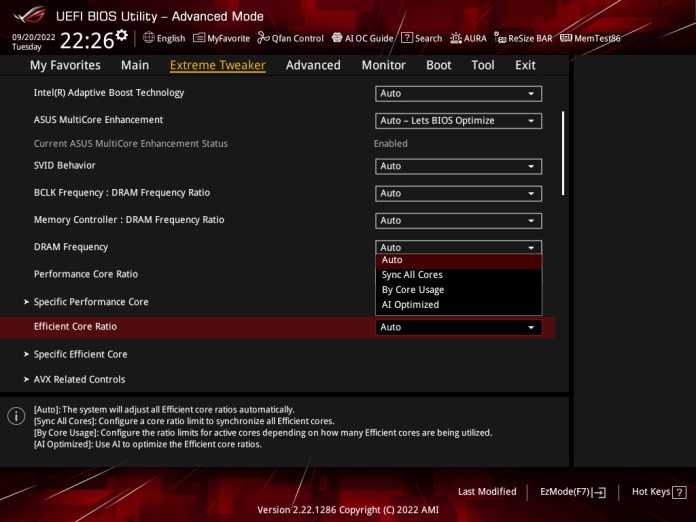Click the Hot Keys help button
This screenshot has height=522, width=696.
click(659, 492)
